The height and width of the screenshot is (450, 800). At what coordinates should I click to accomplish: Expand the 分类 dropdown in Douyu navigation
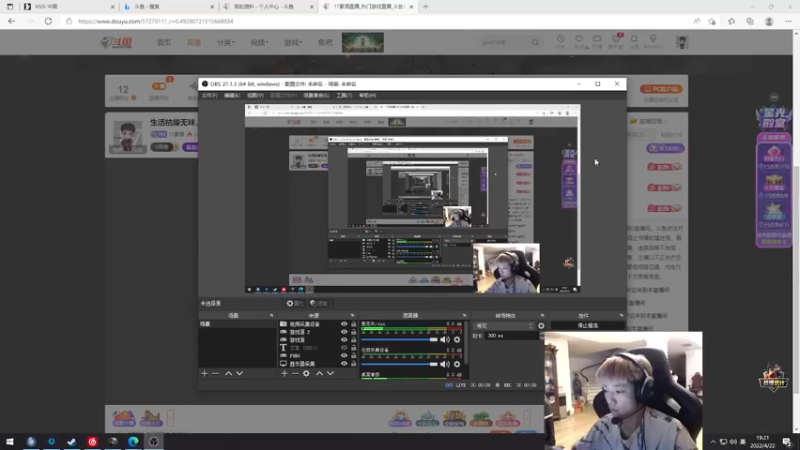(x=226, y=42)
